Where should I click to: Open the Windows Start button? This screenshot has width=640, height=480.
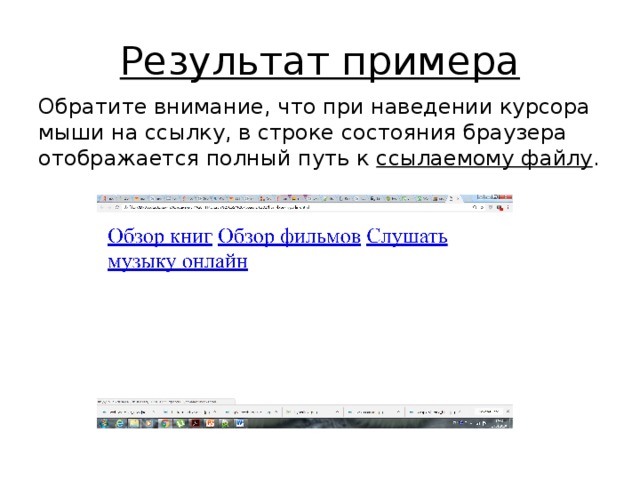tap(104, 423)
